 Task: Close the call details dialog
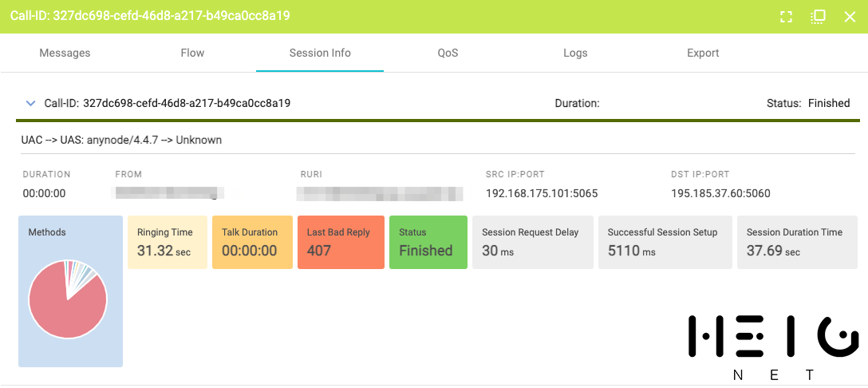point(850,17)
